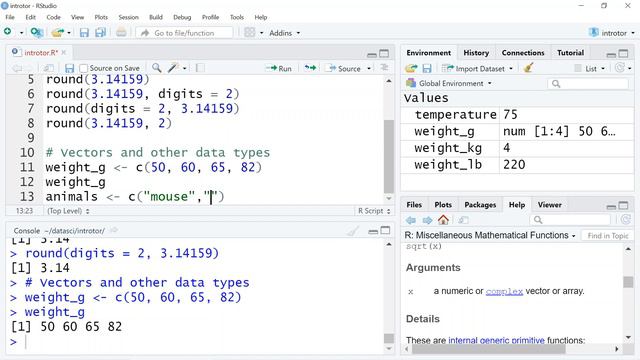Click the Source button
The height and width of the screenshot is (360, 640).
(344, 69)
